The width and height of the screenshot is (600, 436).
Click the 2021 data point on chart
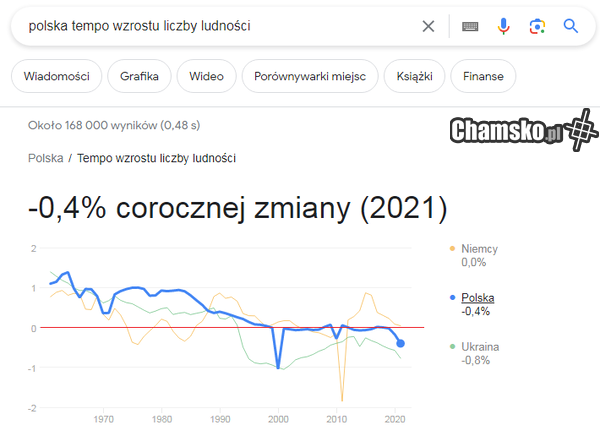pyautogui.click(x=401, y=344)
